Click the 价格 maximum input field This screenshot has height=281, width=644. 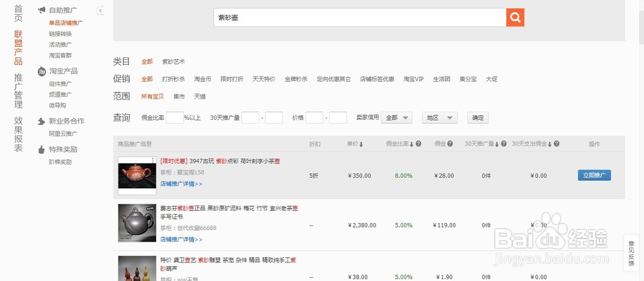(338, 118)
